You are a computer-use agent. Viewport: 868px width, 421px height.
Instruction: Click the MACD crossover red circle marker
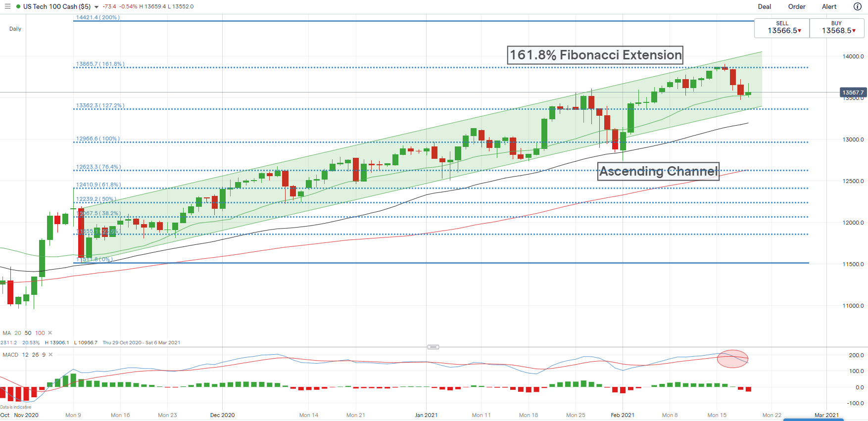[x=732, y=359]
